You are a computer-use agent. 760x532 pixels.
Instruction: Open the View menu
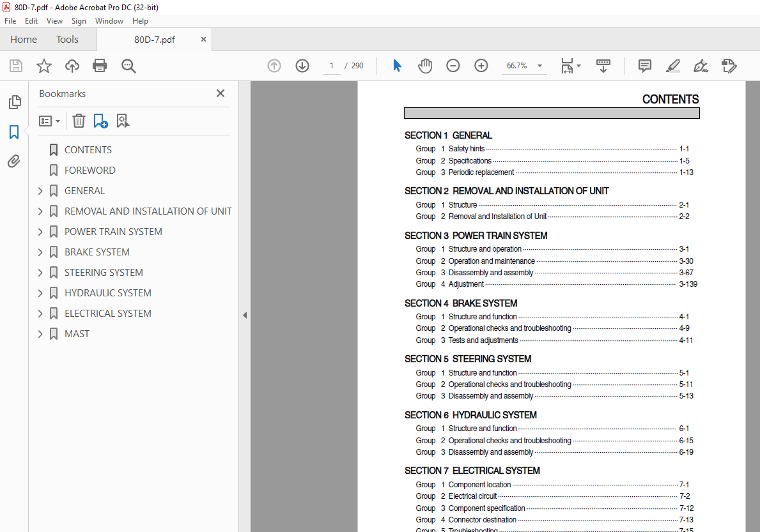[54, 21]
